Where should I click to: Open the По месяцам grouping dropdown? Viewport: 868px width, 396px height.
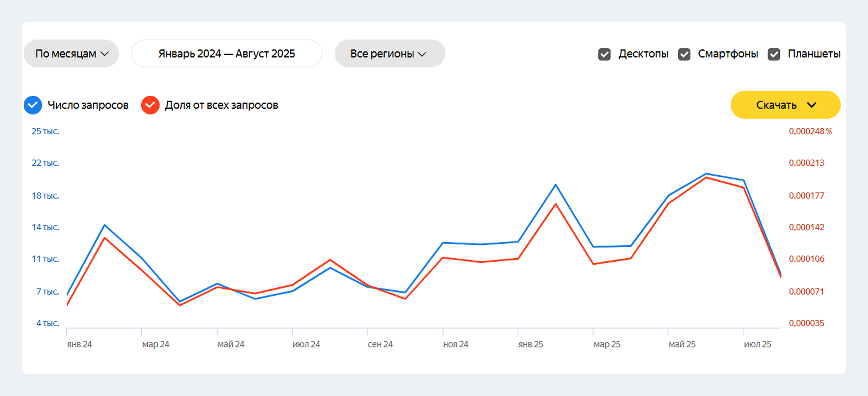click(71, 54)
